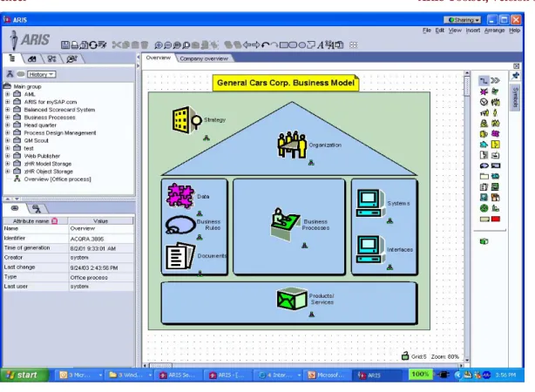This screenshot has width=535, height=392.
Task: Pick the magenta starburst symbol
Action: [484, 91]
